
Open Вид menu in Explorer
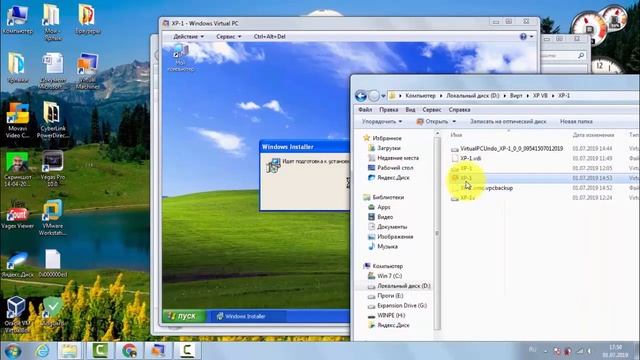(410, 109)
